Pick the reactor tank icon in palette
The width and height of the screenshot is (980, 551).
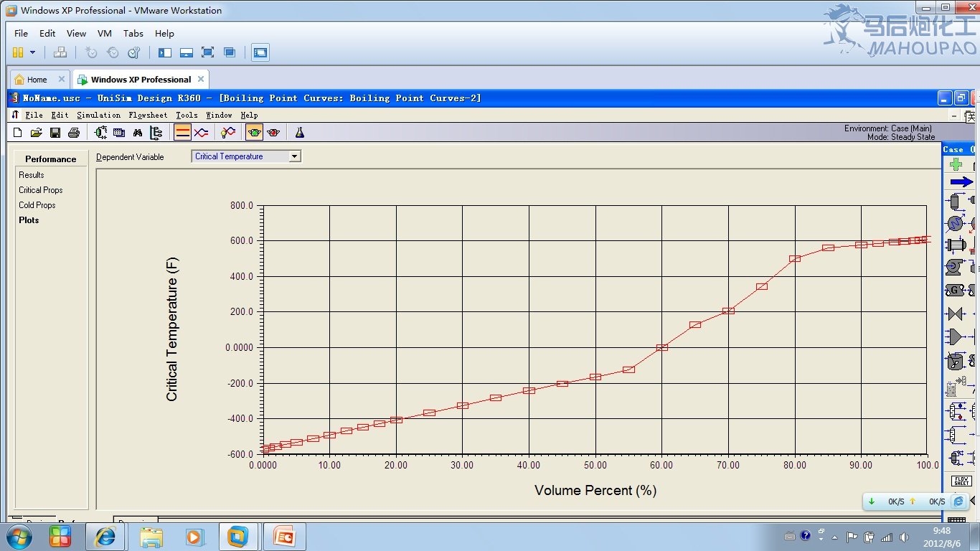pos(955,361)
